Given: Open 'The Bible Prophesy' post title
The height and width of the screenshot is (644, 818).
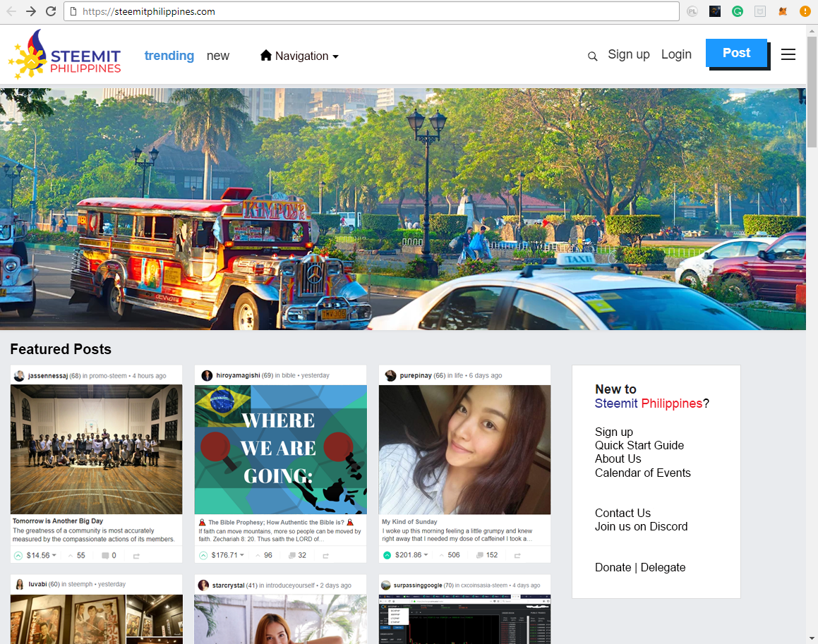Looking at the screenshot, I should (277, 522).
